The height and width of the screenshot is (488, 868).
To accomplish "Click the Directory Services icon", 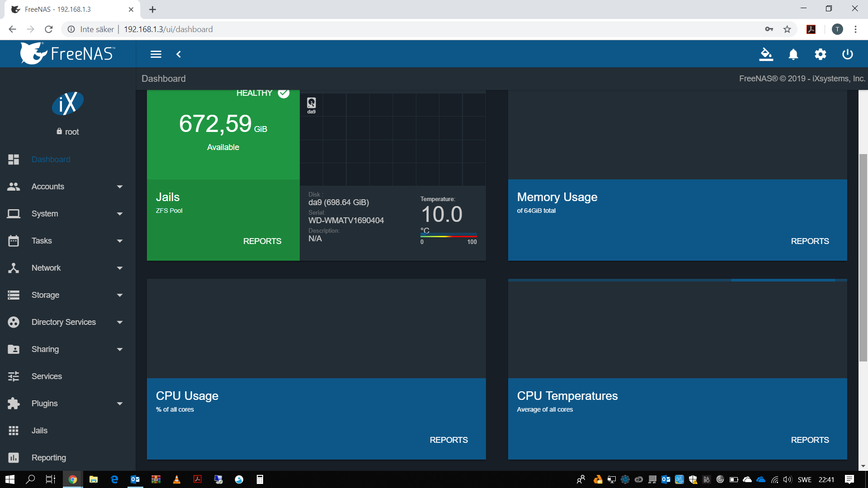I will point(14,322).
